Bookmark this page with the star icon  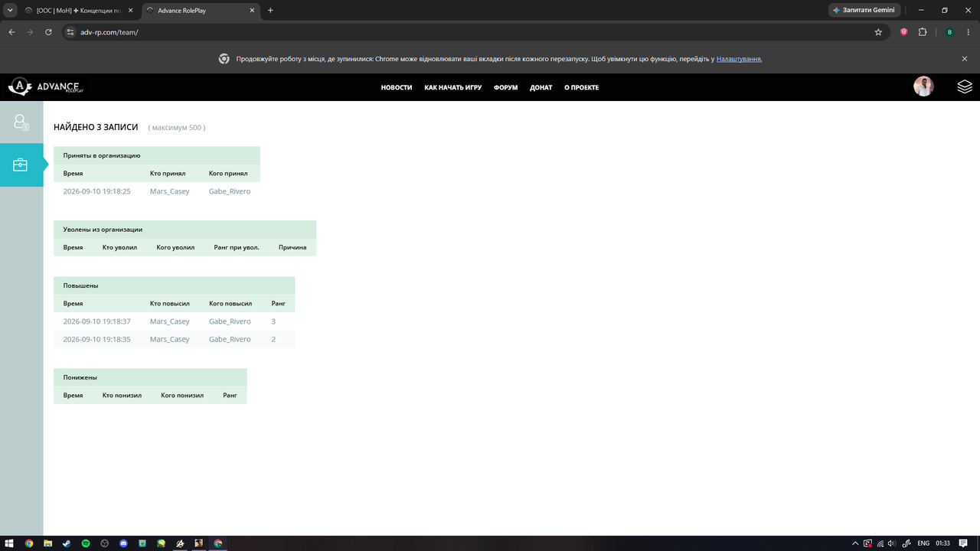[x=878, y=32]
